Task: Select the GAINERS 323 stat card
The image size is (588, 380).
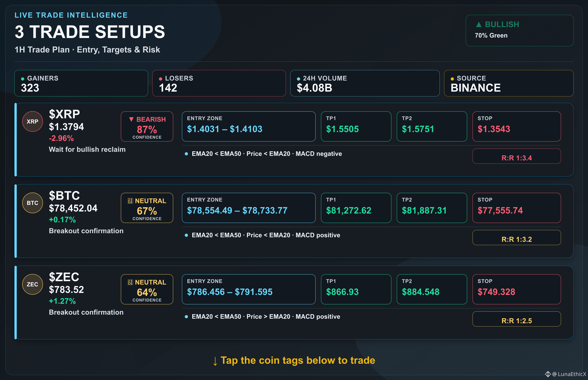Action: 81,83
